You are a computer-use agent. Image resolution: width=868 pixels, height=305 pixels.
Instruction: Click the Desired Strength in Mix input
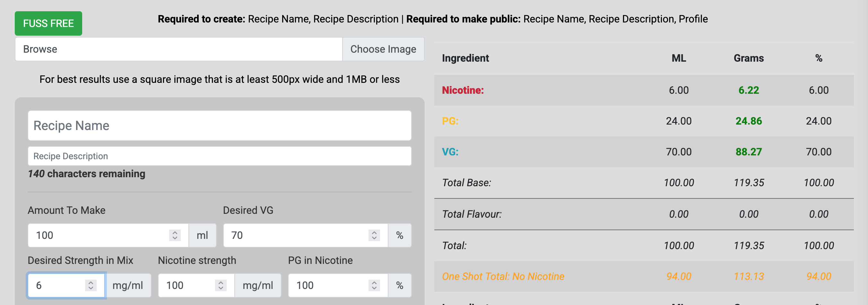point(66,285)
